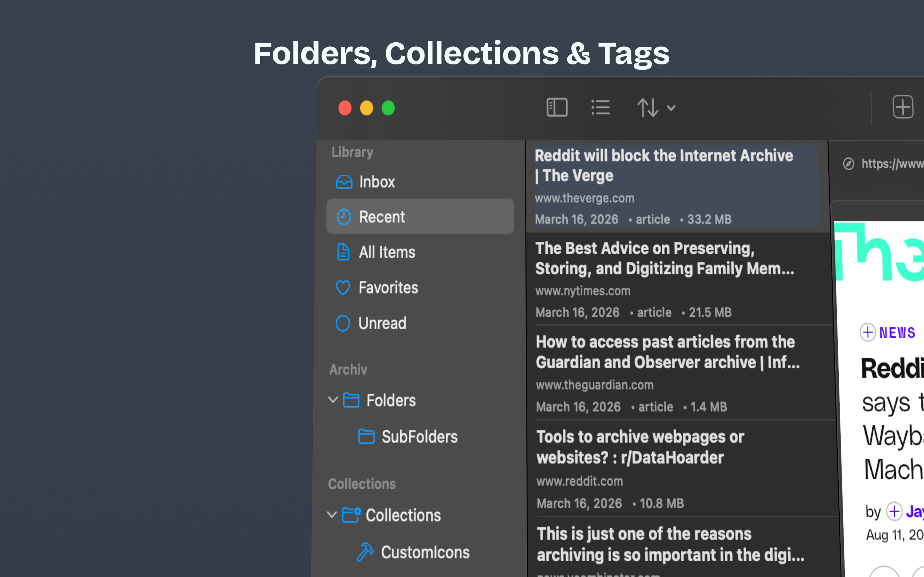The image size is (924, 577).
Task: Open the sort order icon with arrows
Action: pyautogui.click(x=648, y=107)
